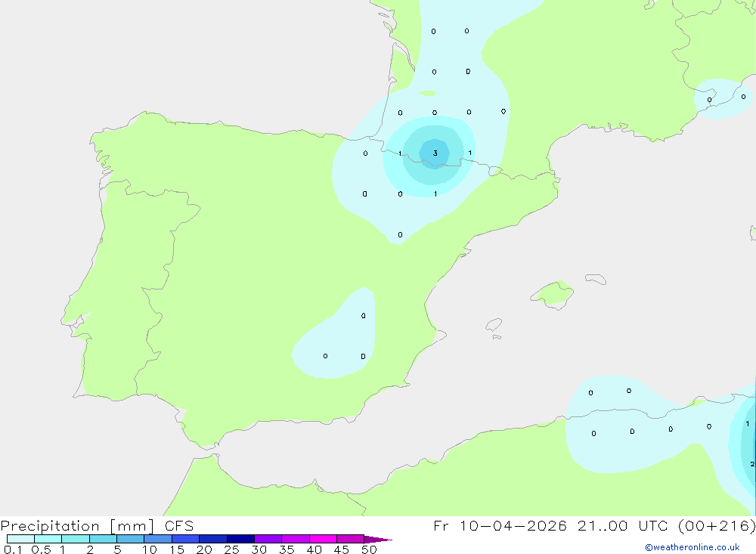Click the "Fr 10-04-2026 21..00 UTC (00+216)" timestamp
The image size is (756, 554).
pyautogui.click(x=594, y=526)
